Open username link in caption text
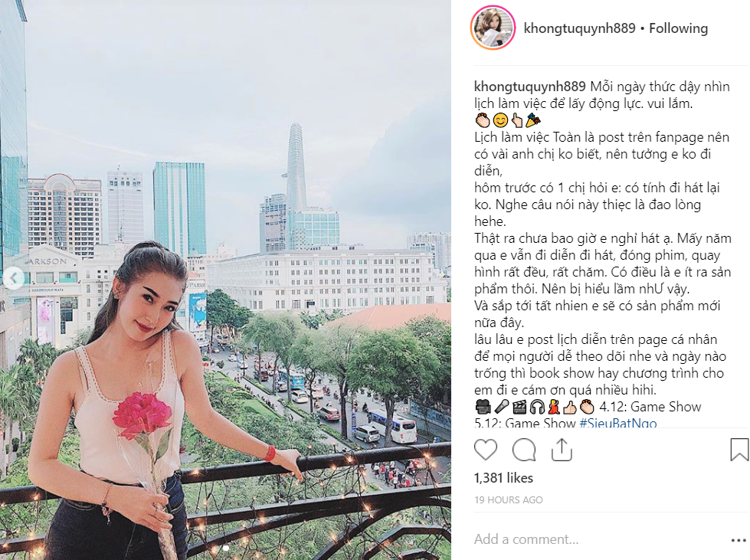Viewport: 750px width, 560px height. tap(529, 87)
